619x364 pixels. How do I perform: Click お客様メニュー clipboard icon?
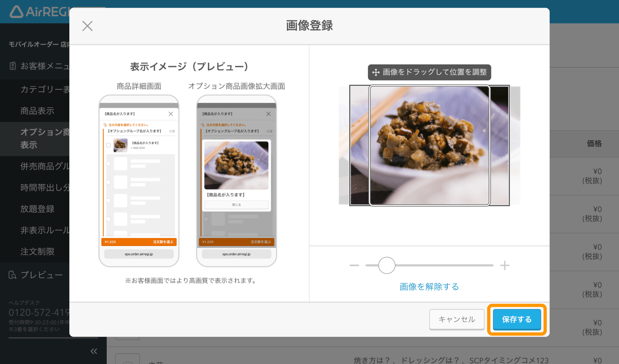pyautogui.click(x=13, y=66)
